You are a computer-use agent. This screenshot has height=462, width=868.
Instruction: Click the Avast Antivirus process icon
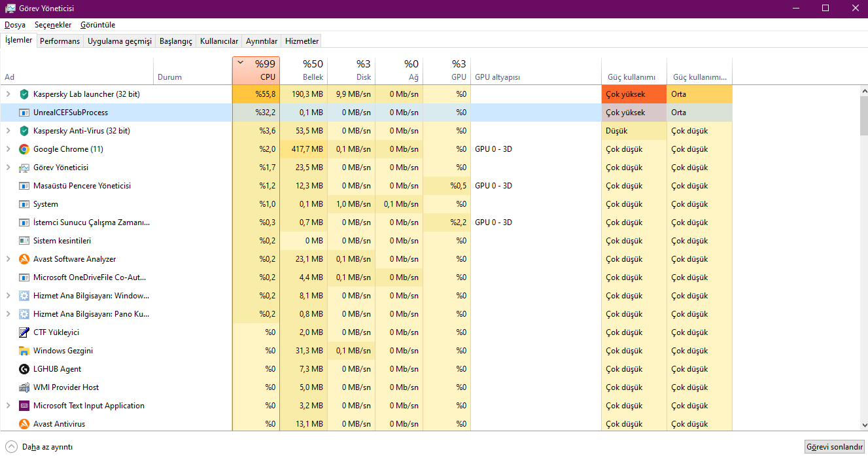(x=24, y=424)
